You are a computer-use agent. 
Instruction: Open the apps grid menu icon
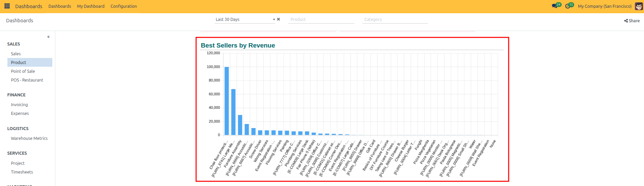[x=7, y=6]
